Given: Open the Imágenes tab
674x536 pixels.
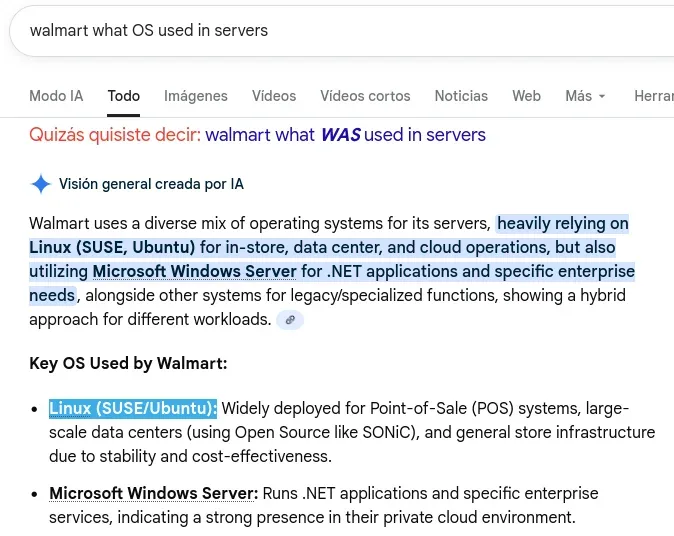Looking at the screenshot, I should (x=196, y=96).
